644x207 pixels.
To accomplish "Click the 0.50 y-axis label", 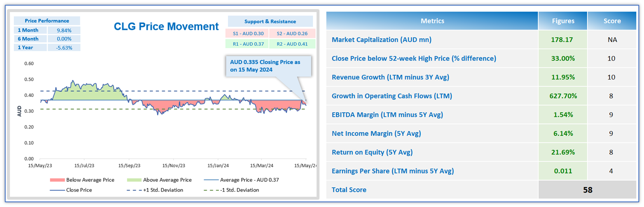I will [29, 79].
